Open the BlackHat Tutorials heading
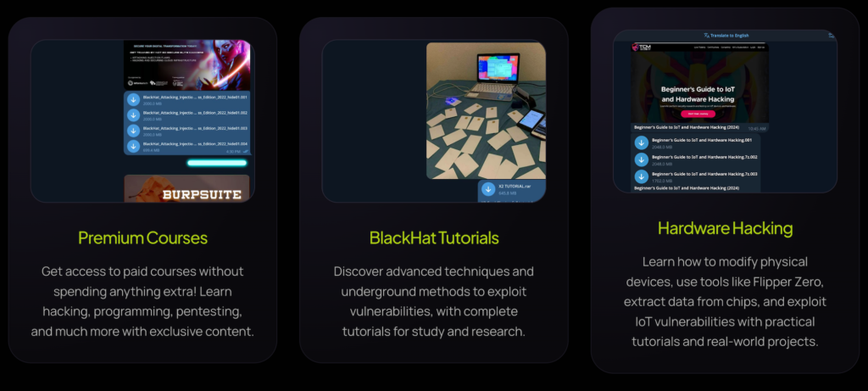This screenshot has width=868, height=391. [x=434, y=237]
